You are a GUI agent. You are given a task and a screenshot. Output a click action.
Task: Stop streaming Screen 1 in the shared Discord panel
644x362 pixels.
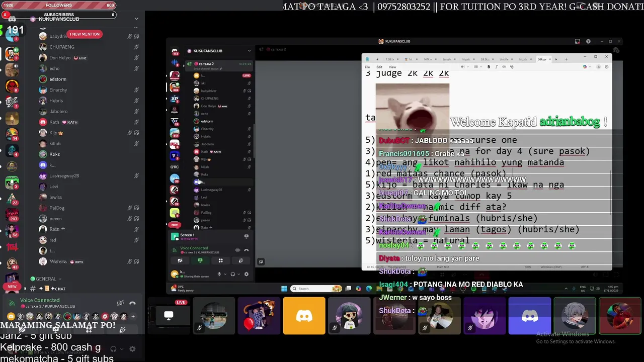247,236
